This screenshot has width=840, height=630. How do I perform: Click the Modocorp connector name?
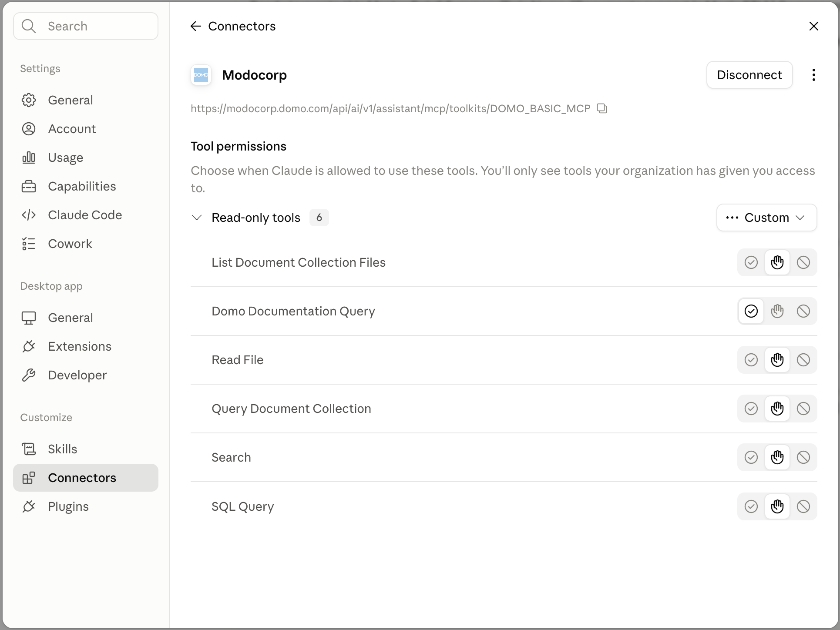tap(254, 75)
